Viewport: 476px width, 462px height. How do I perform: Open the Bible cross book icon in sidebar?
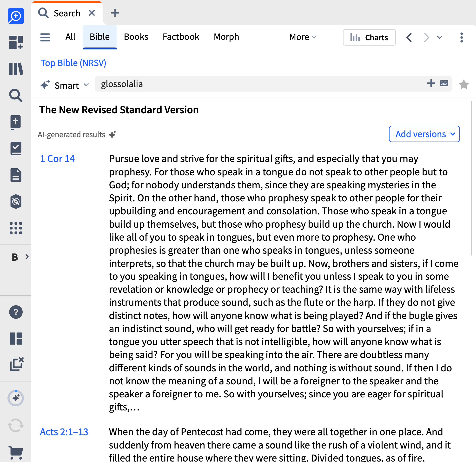[x=16, y=122]
